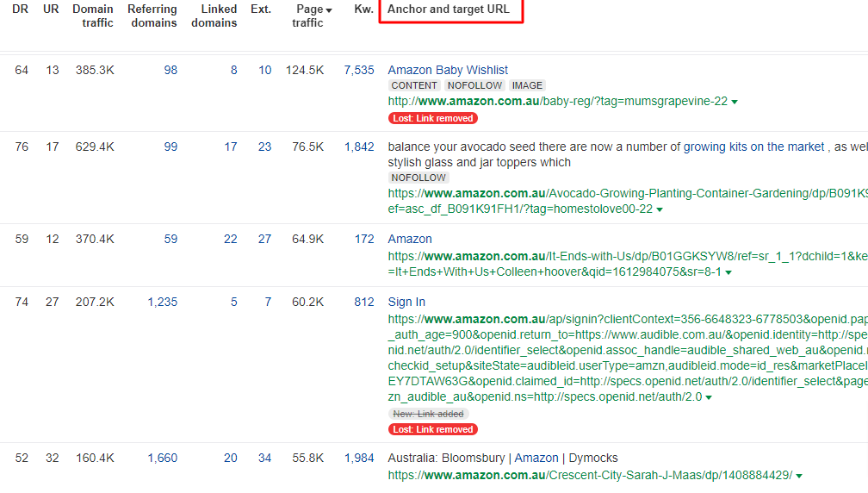Select domain traffic value 385.3K
This screenshot has height=493, width=868.
coord(95,71)
